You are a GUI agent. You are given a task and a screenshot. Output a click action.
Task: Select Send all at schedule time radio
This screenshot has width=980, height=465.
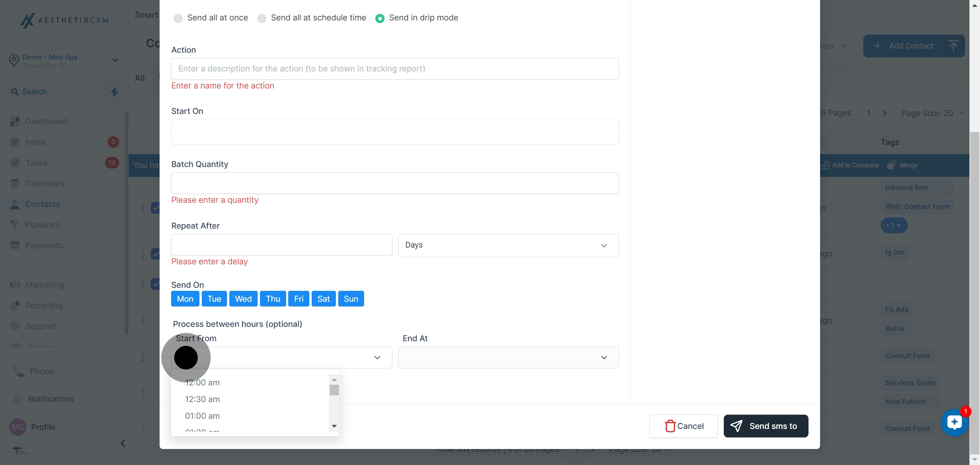(262, 18)
